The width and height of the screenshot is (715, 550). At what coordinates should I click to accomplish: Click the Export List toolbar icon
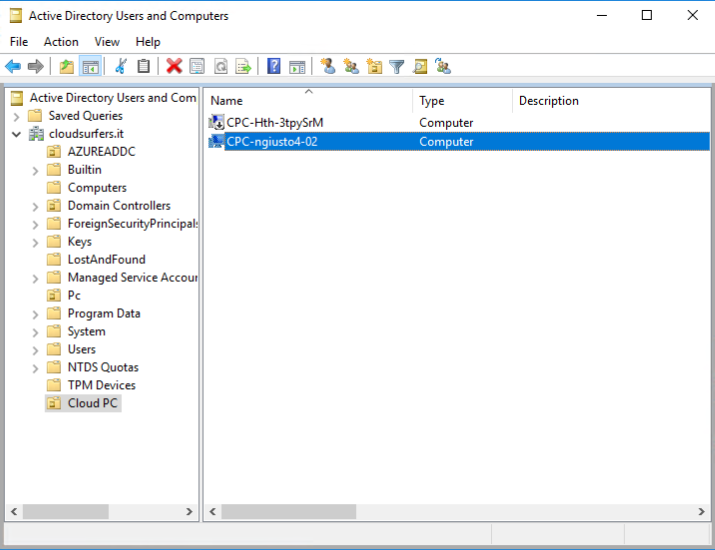click(x=243, y=67)
